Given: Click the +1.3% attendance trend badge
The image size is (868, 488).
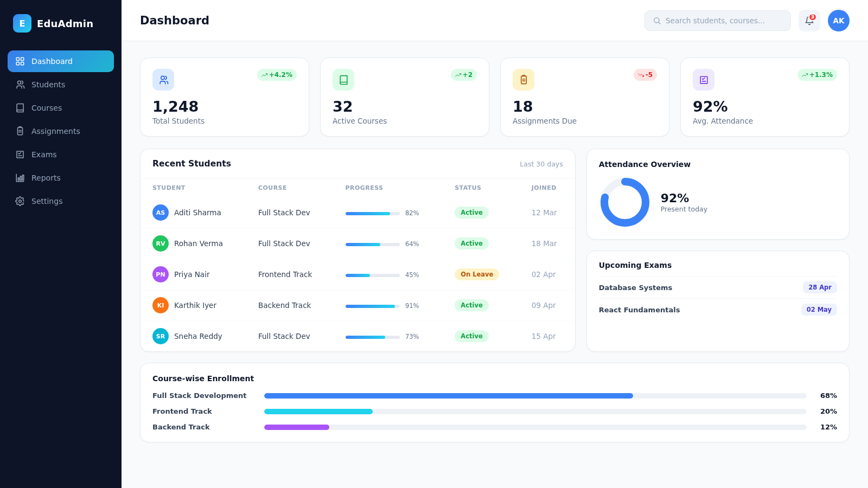Looking at the screenshot, I should [817, 75].
